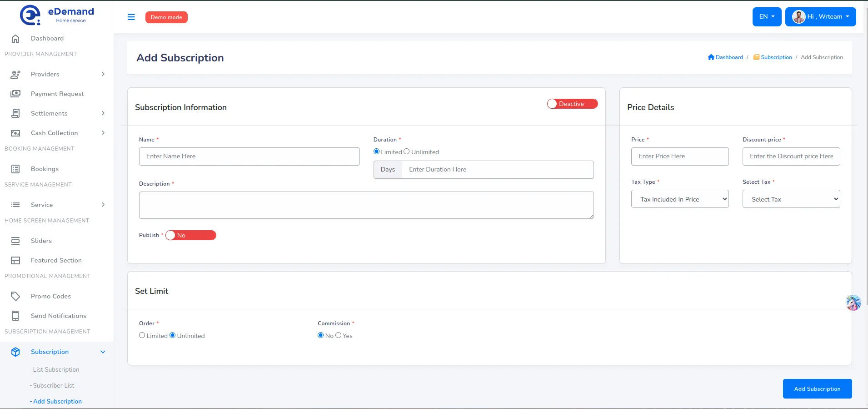
Task: Click the Dashboard home icon in sidebar
Action: (15, 39)
